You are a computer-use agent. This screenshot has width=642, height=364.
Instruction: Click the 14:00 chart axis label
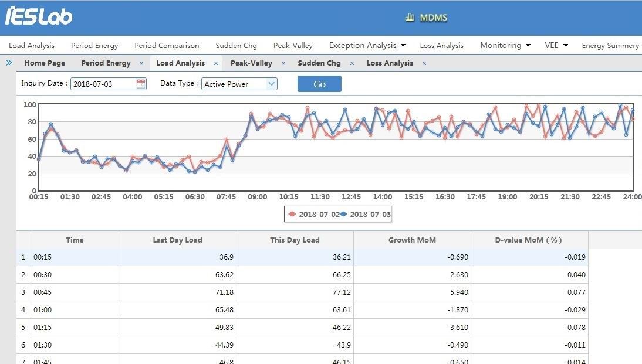point(383,197)
